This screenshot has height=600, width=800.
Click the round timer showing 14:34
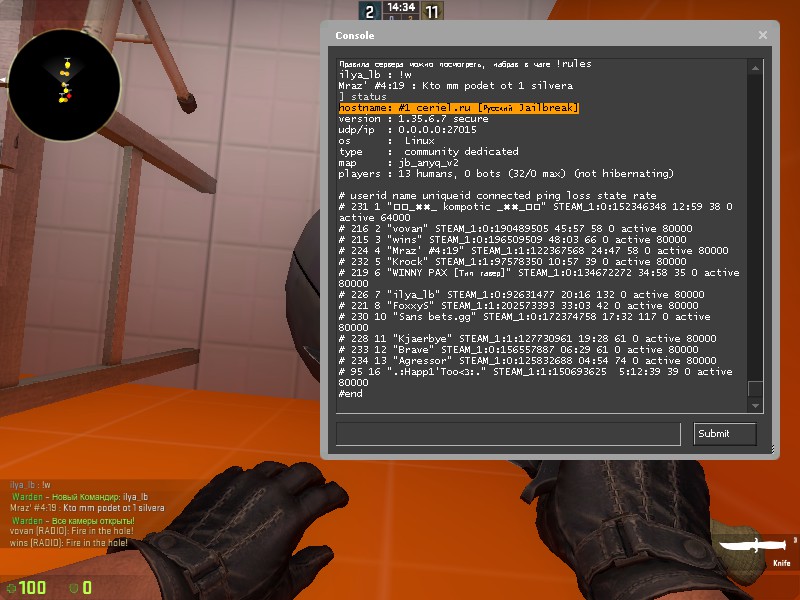[401, 7]
